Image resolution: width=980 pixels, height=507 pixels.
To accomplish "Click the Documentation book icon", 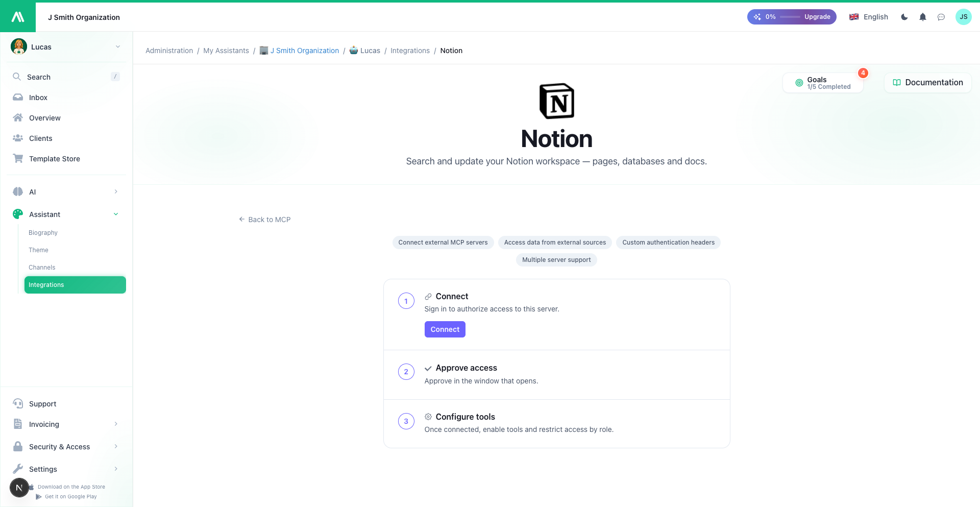I will 897,83.
